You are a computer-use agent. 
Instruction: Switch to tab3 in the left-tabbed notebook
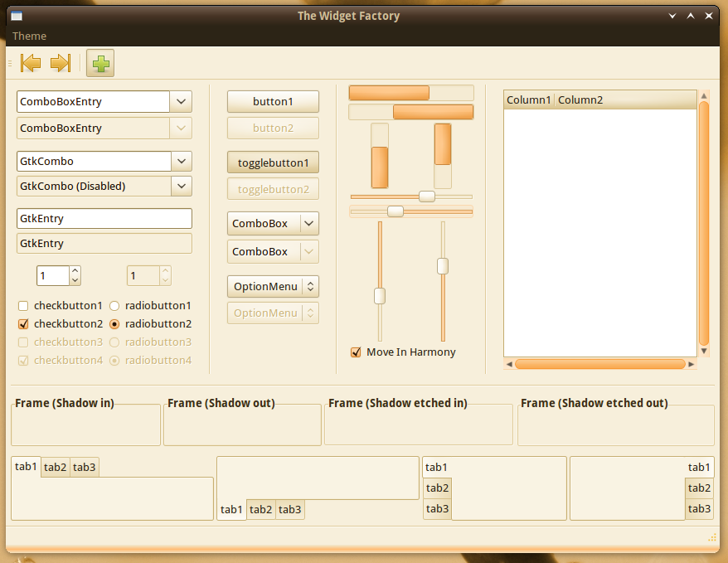click(x=437, y=509)
